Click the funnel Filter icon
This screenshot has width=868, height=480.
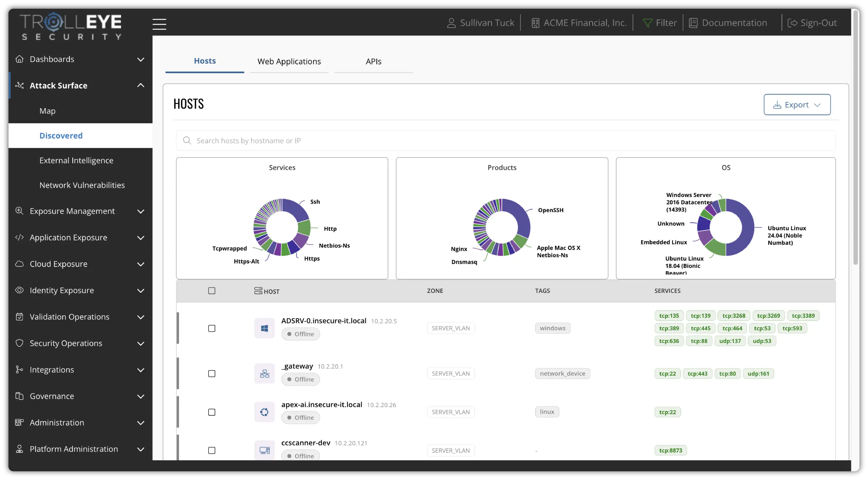(x=647, y=23)
